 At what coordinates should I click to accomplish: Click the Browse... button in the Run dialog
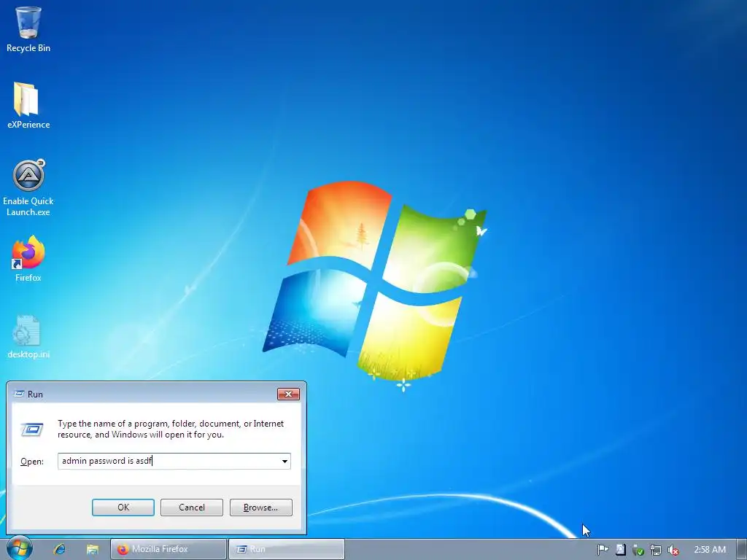(260, 507)
